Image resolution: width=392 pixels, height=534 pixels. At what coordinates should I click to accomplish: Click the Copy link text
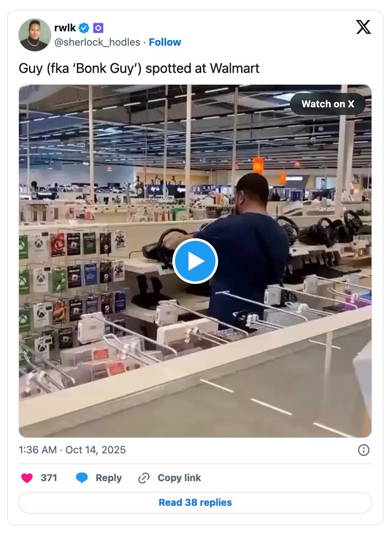pos(180,478)
